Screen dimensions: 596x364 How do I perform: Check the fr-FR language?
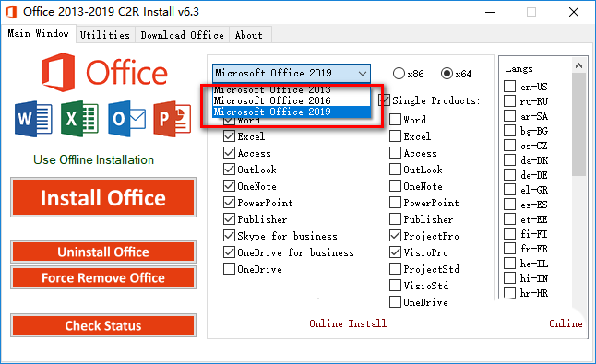509,248
